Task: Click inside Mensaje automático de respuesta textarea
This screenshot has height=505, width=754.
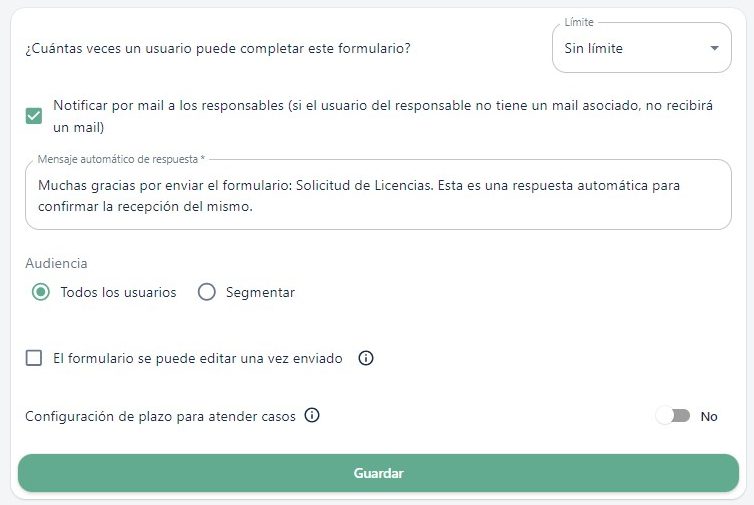Action: pyautogui.click(x=378, y=196)
